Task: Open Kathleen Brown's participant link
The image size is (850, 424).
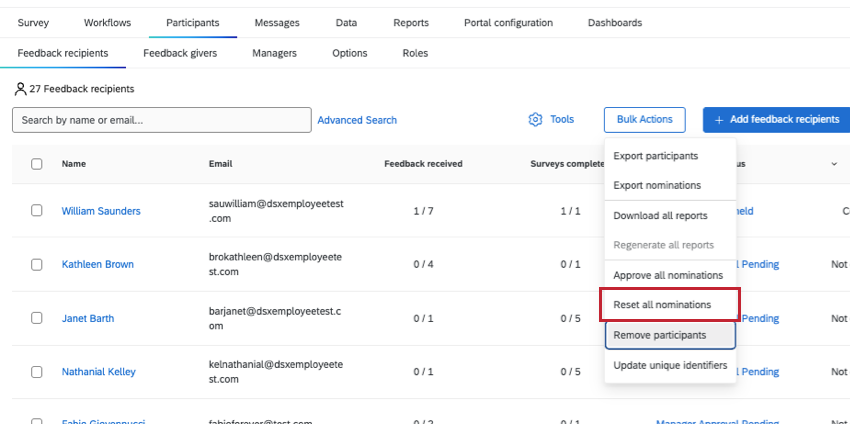Action: point(98,265)
